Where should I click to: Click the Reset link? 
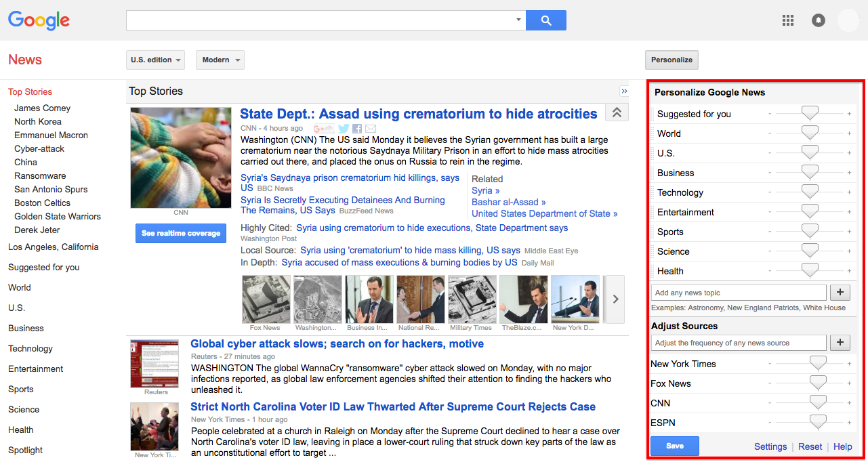(810, 447)
